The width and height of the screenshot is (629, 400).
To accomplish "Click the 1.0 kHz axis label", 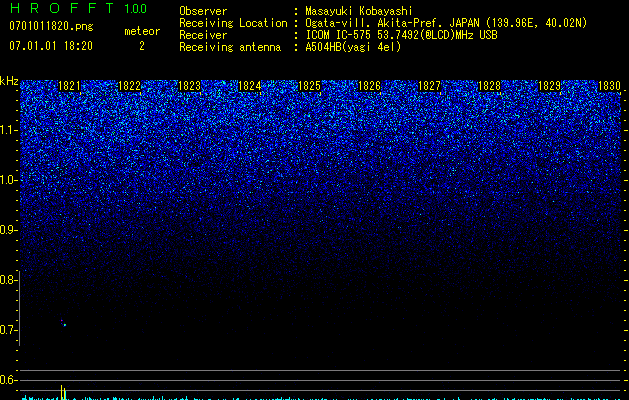I will [x=9, y=180].
